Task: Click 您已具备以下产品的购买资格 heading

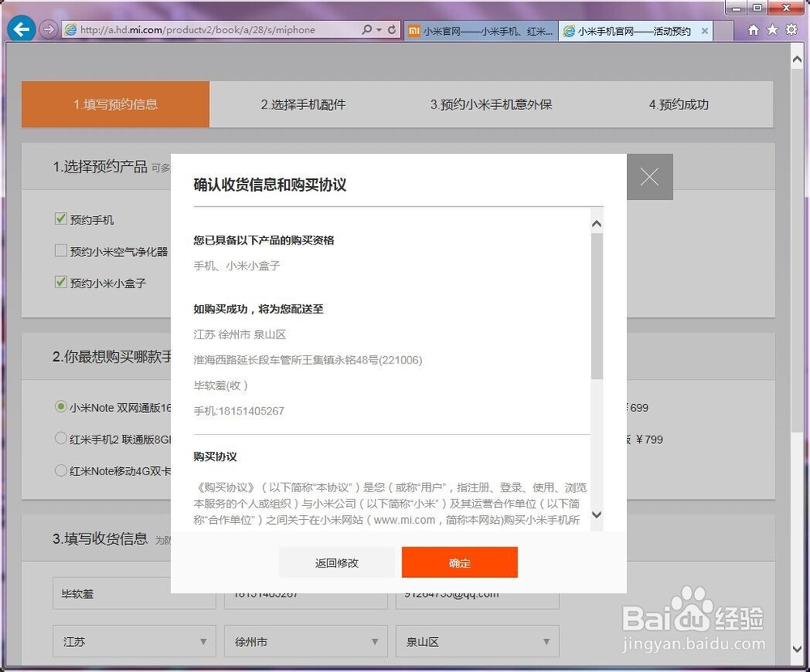Action: (x=263, y=240)
